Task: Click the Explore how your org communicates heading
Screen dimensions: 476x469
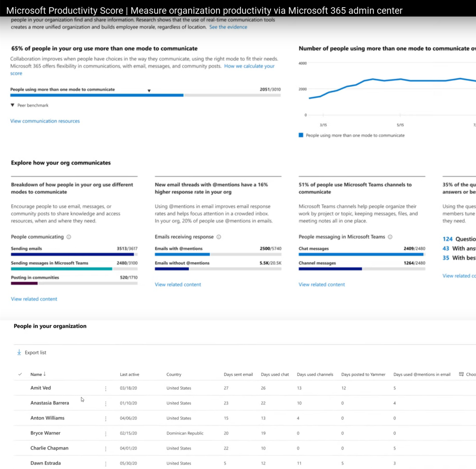Action: 61,163
